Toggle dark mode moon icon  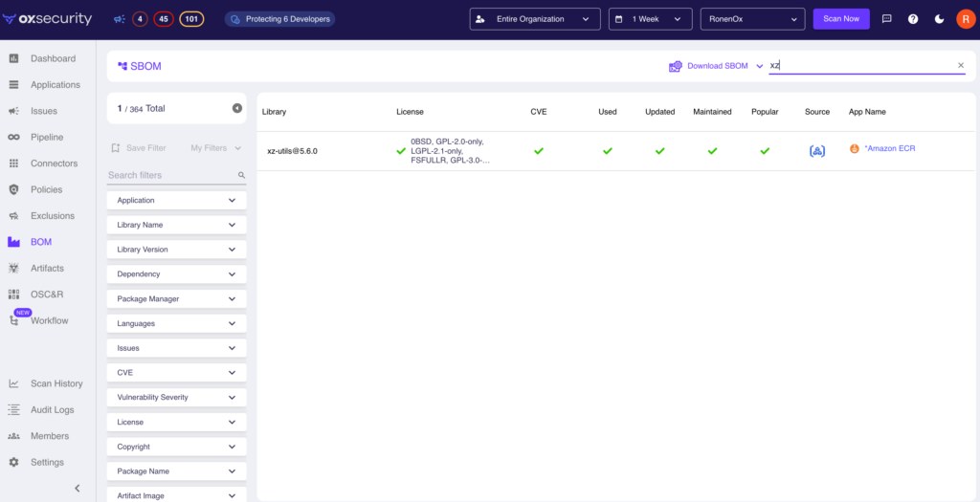pos(939,19)
